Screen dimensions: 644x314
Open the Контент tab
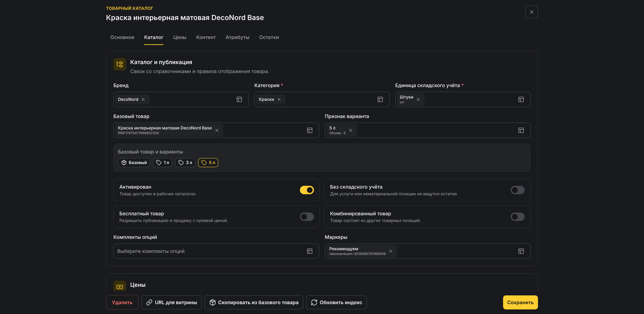[206, 37]
